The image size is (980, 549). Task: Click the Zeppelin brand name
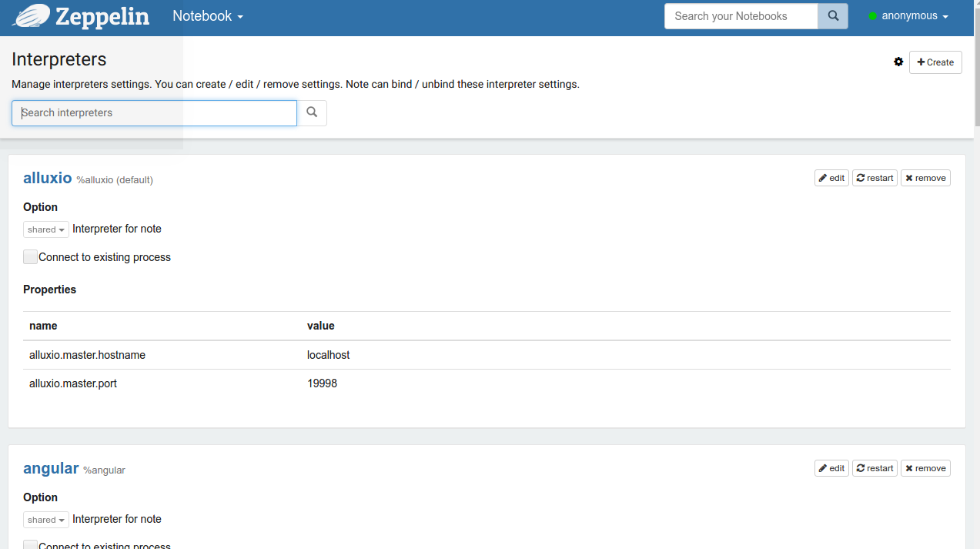click(x=102, y=16)
